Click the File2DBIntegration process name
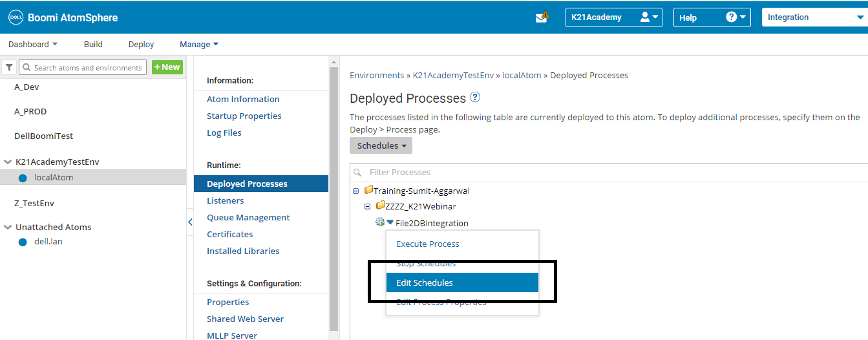The image size is (868, 340). 432,223
